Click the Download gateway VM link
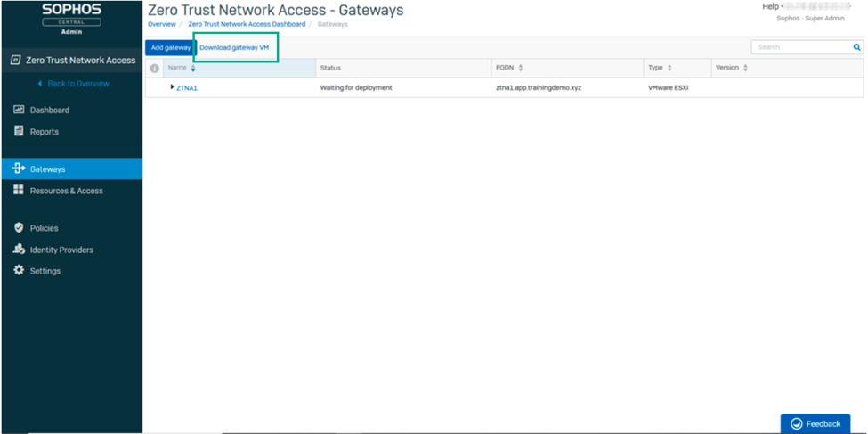868x434 pixels. pyautogui.click(x=234, y=47)
